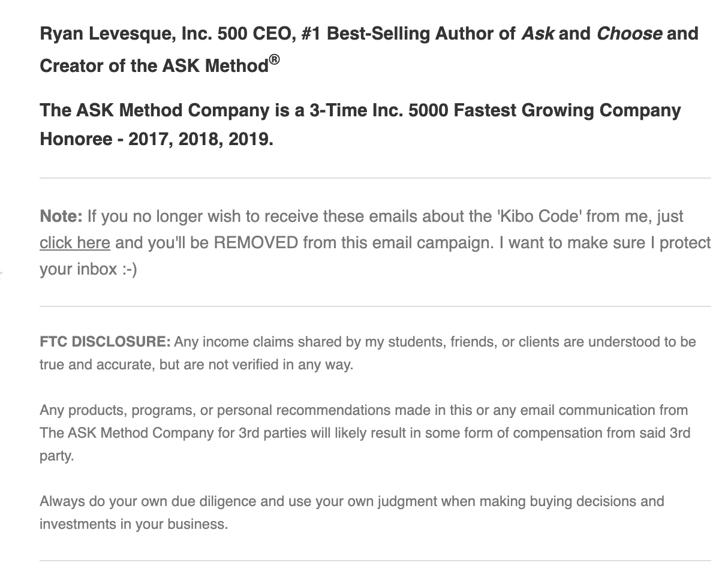This screenshot has height=584, width=728.
Task: Click the italic "Ask" book title
Action: [537, 34]
